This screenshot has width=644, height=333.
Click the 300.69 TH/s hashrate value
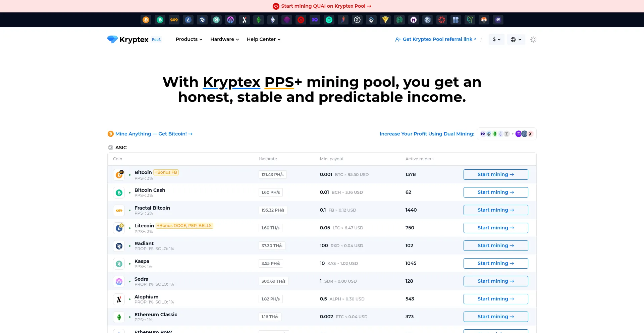pyautogui.click(x=273, y=281)
